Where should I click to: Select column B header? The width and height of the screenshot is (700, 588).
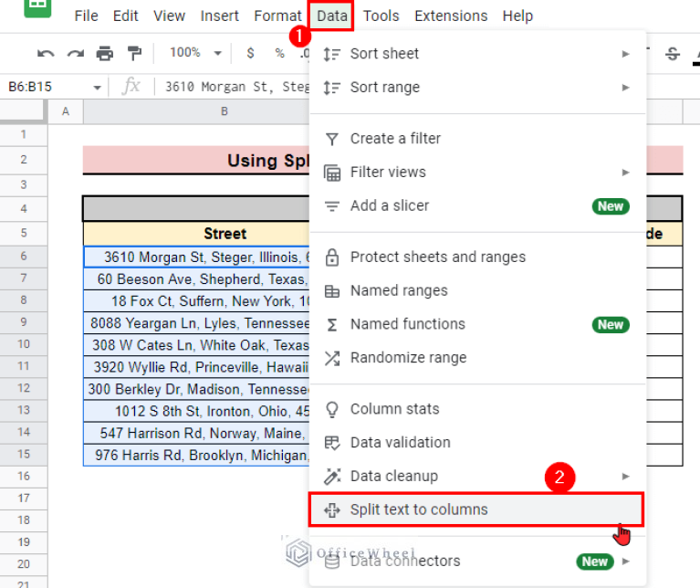point(196,111)
